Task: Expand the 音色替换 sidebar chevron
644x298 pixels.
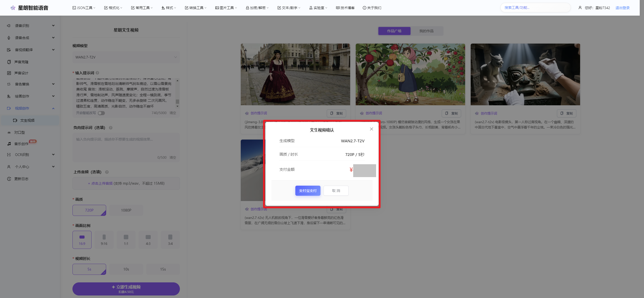Action: [53, 84]
